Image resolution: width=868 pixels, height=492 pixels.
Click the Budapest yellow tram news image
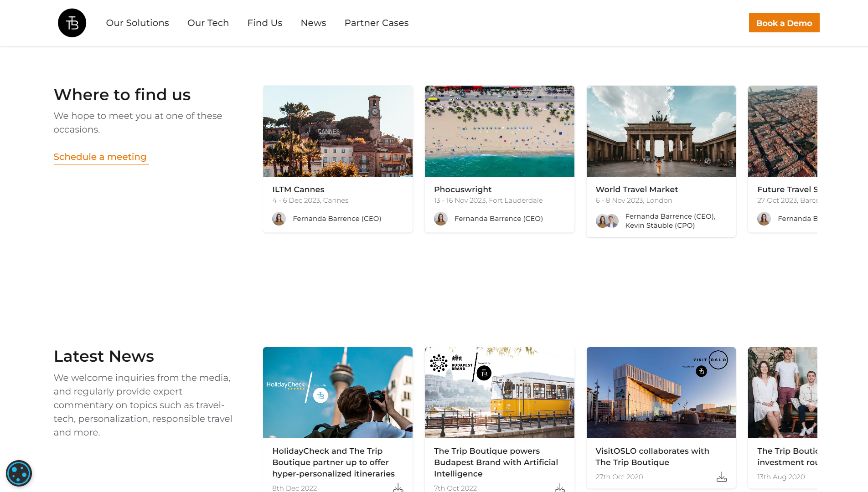pos(500,393)
